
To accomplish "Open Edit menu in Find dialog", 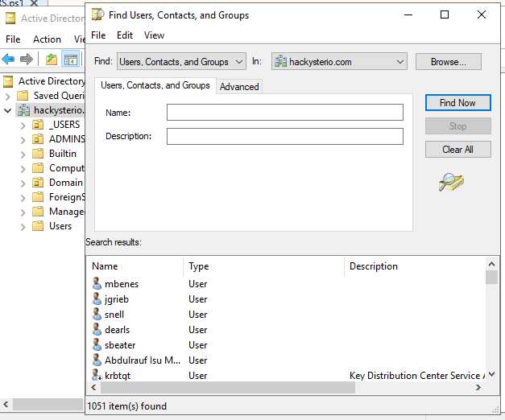I will tap(125, 35).
